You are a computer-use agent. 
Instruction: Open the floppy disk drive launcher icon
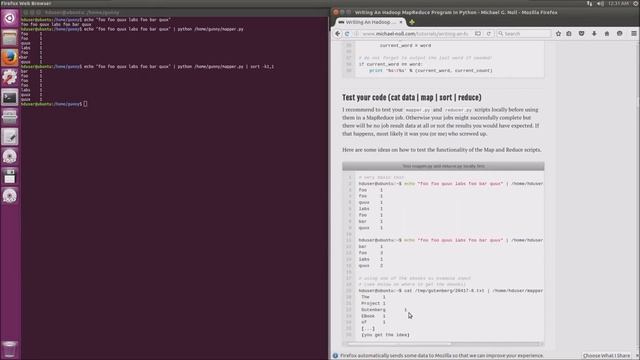tap(10, 176)
